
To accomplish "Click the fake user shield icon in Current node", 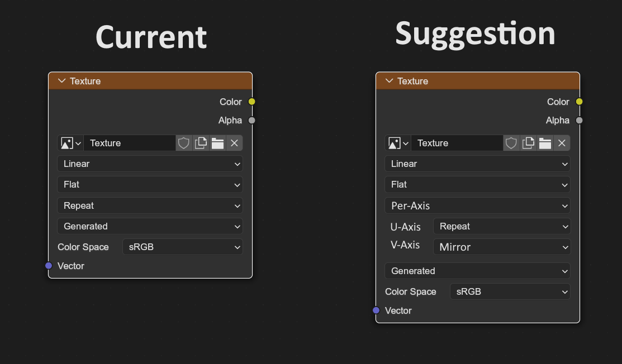I will click(x=184, y=143).
